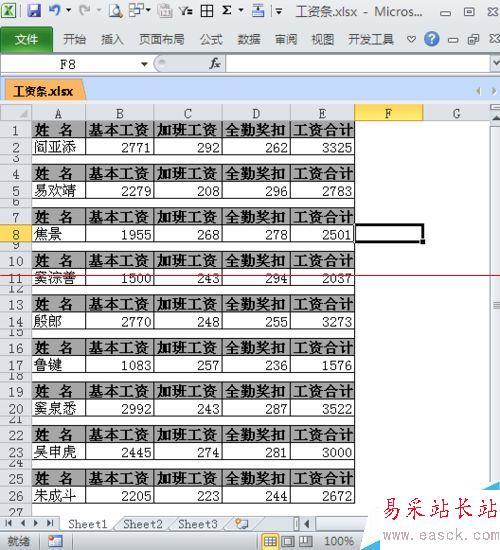Click the Name Box showing F8
500x550 pixels.
68,64
